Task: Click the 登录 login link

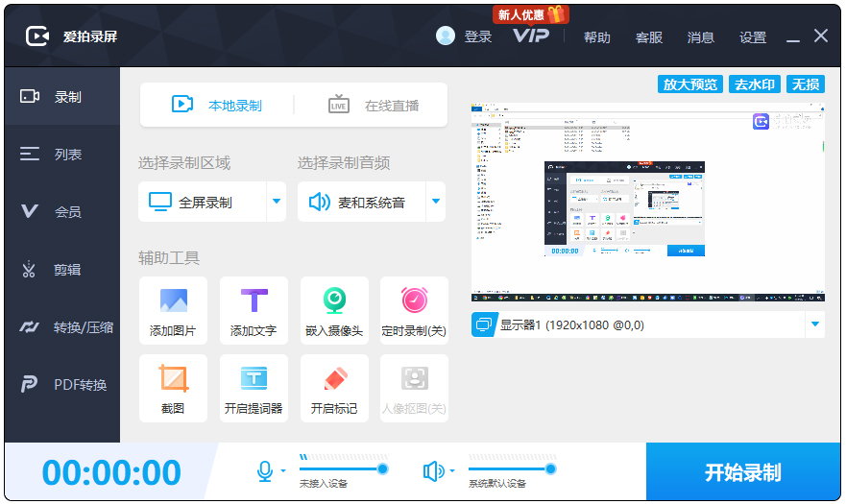Action: coord(478,36)
